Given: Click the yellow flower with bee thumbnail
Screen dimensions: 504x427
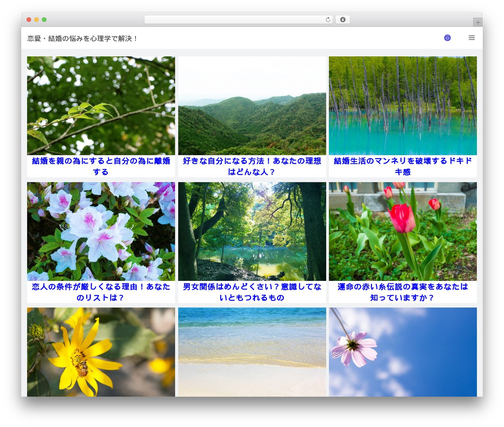Looking at the screenshot, I should click(101, 352).
